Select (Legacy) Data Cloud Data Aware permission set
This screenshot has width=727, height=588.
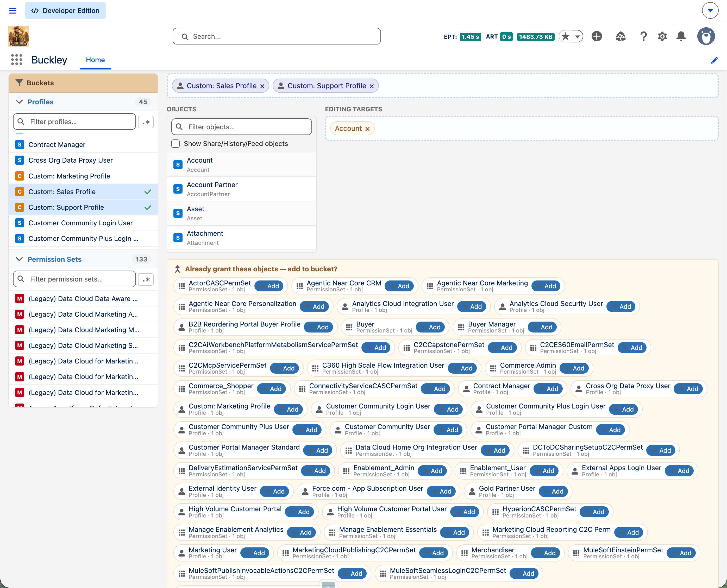[83, 299]
